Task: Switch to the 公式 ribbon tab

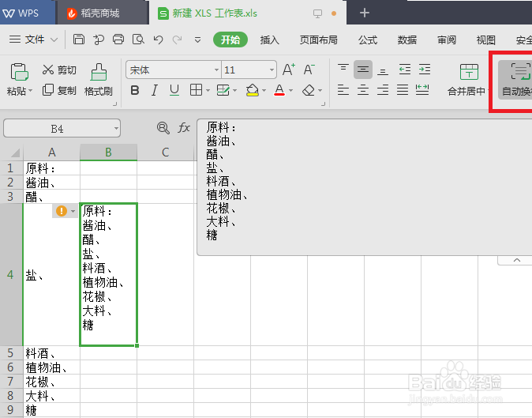Action: [368, 40]
